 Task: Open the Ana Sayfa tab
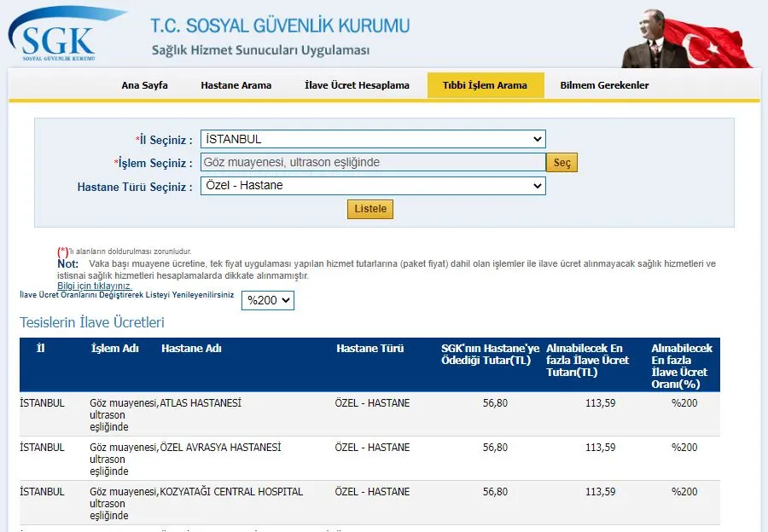coord(143,85)
